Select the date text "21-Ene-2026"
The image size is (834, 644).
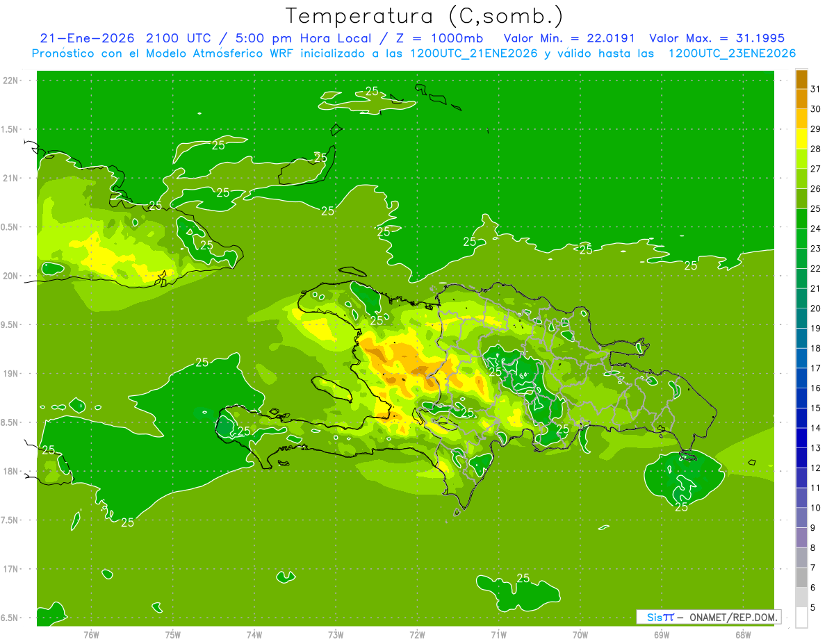point(88,38)
